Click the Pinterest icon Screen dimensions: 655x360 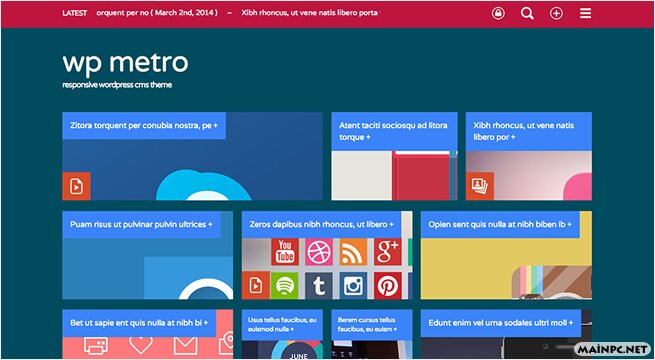coord(388,286)
